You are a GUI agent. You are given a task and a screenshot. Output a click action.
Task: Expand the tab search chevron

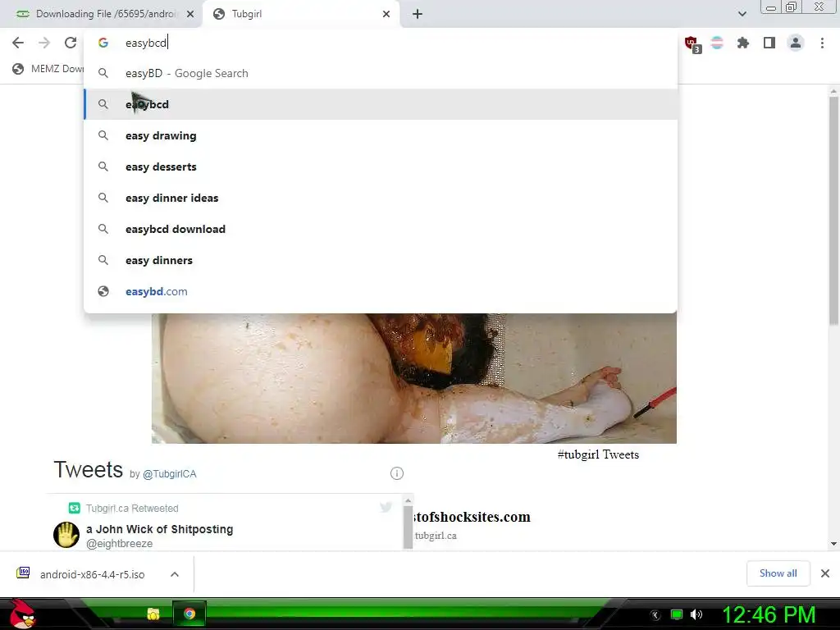click(742, 14)
